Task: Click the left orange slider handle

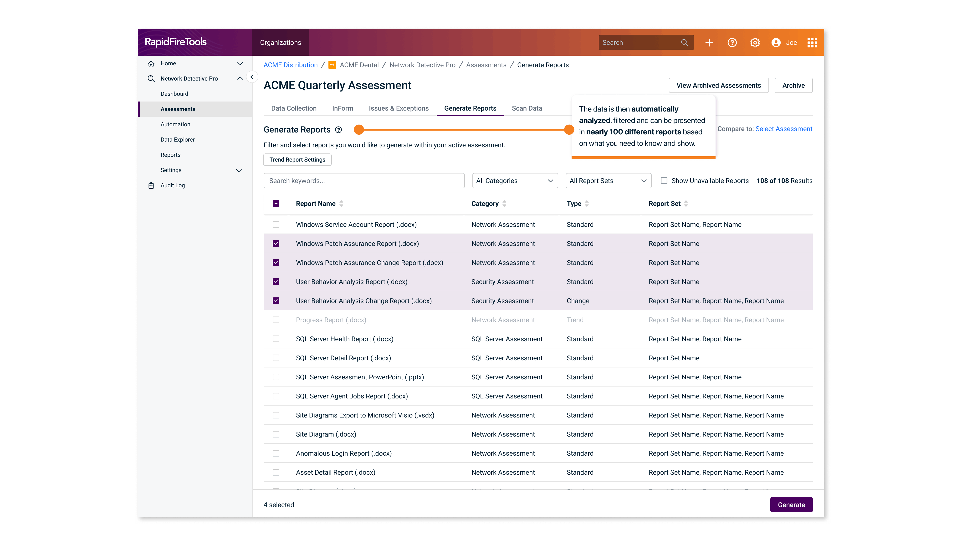Action: 359,130
